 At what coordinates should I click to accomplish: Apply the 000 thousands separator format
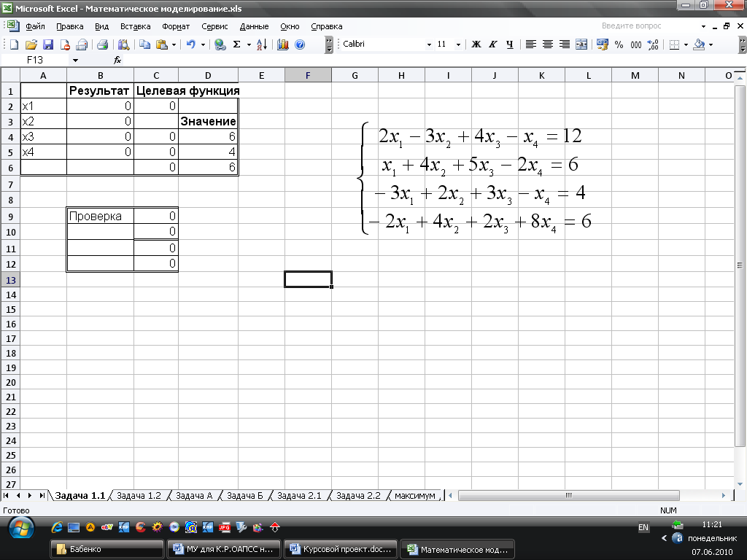(636, 44)
